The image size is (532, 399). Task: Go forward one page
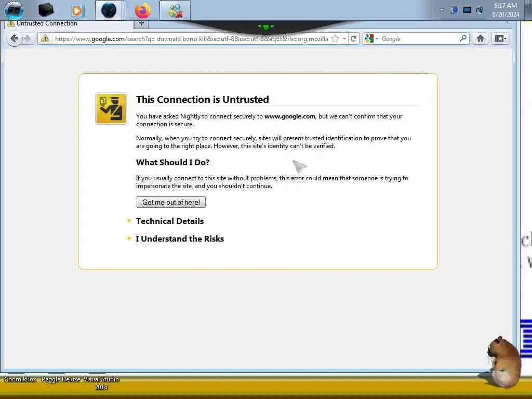tap(28, 38)
